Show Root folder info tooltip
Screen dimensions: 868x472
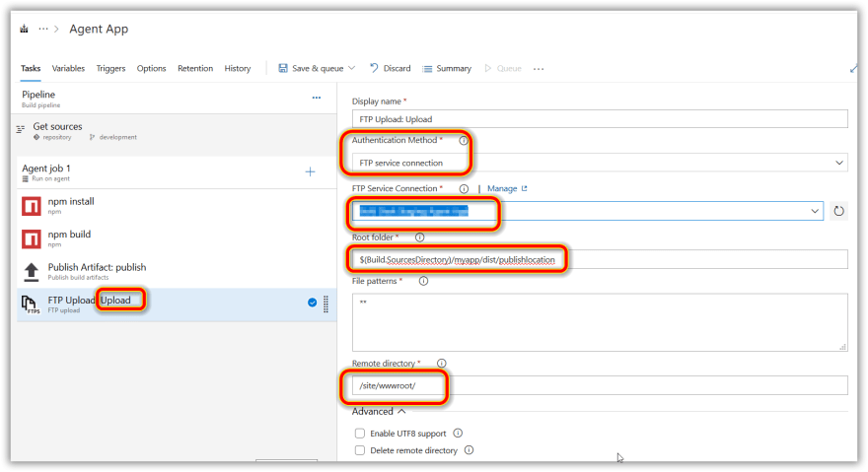[x=419, y=237]
